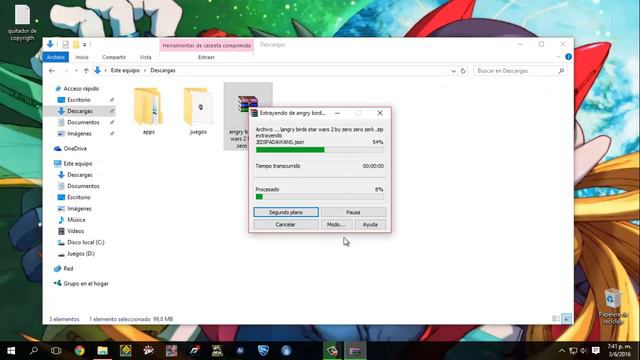
Task: Open File Explorer from taskbar
Action: pos(102,351)
